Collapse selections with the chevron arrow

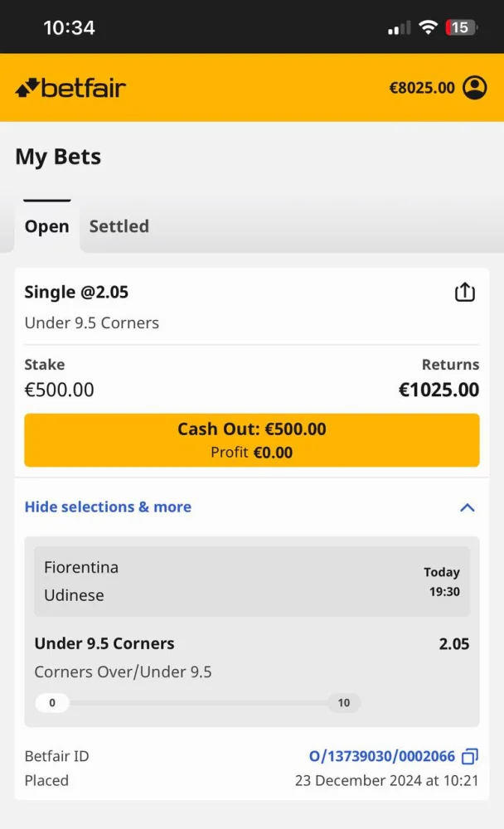click(x=468, y=507)
